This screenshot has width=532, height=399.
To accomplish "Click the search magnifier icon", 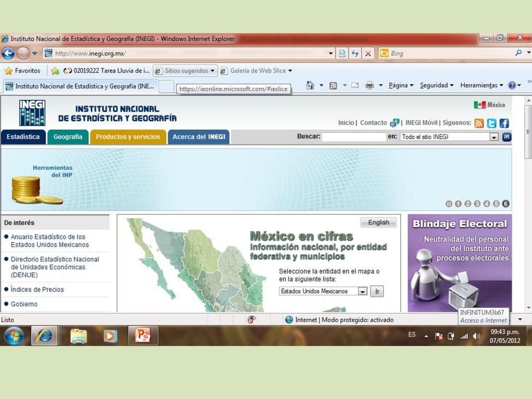I will [x=518, y=53].
